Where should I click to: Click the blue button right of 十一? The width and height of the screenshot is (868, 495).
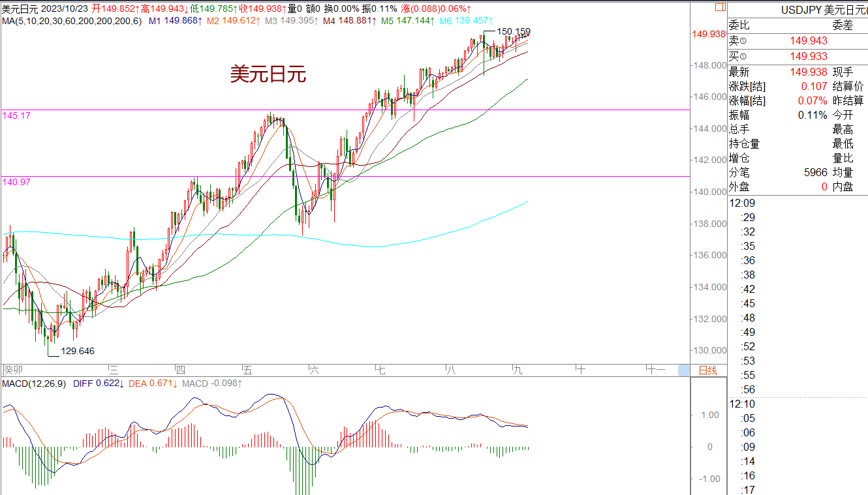683,370
